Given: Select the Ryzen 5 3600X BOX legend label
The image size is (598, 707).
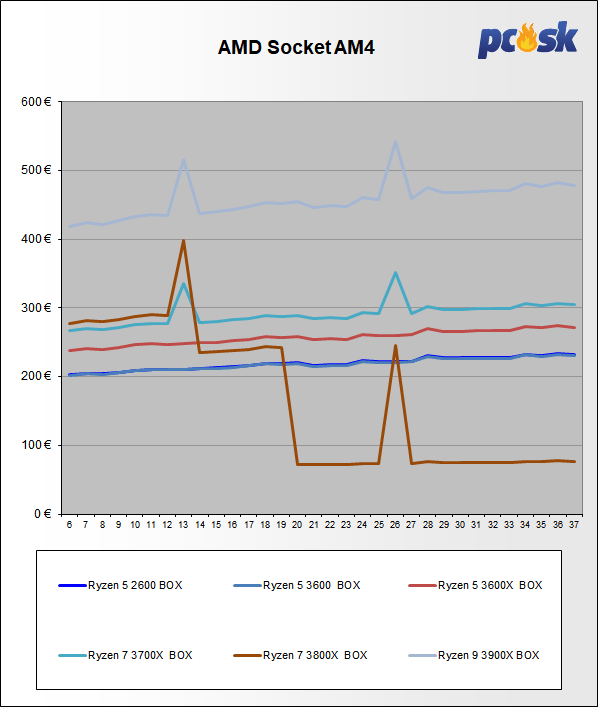Looking at the screenshot, I should coord(490,585).
